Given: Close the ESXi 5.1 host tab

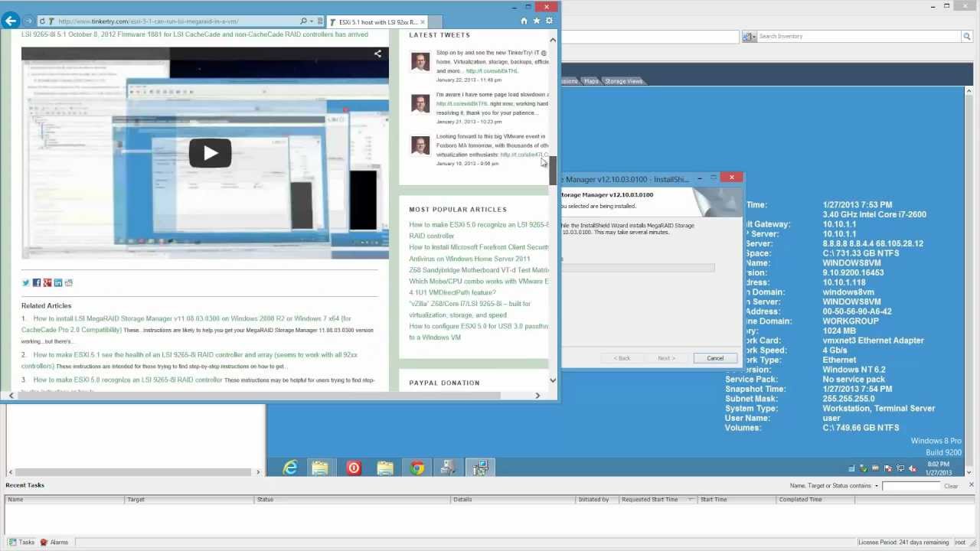Looking at the screenshot, I should (423, 22).
